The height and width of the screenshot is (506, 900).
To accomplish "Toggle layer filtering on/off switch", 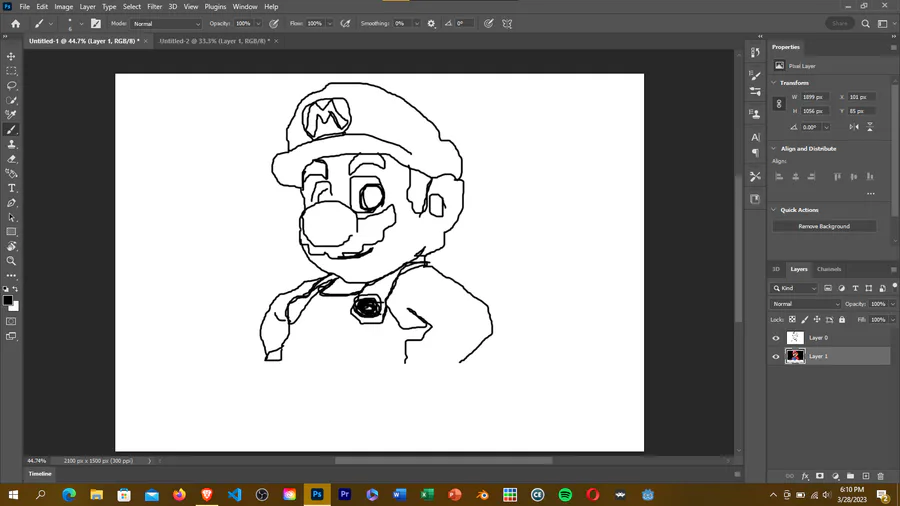I will coord(894,286).
